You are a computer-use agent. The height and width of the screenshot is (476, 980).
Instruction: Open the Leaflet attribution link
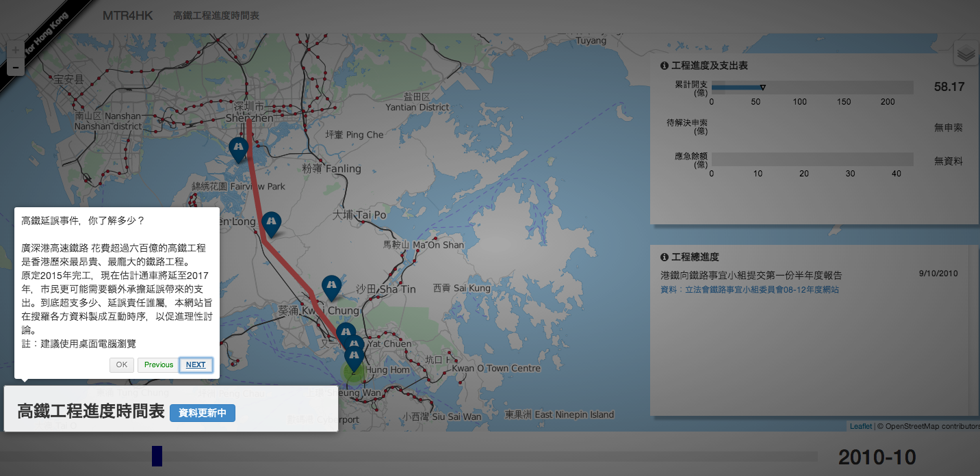861,426
